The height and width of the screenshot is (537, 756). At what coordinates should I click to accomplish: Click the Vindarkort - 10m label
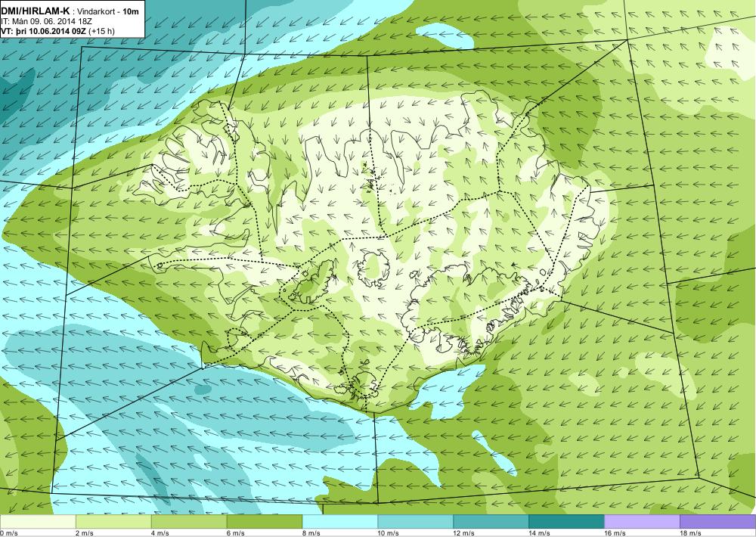108,11
